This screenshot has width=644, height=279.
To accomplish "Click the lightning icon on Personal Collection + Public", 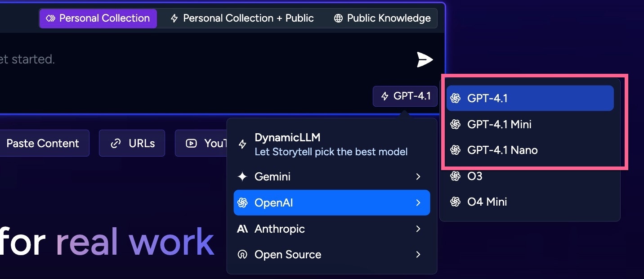I will [x=174, y=18].
